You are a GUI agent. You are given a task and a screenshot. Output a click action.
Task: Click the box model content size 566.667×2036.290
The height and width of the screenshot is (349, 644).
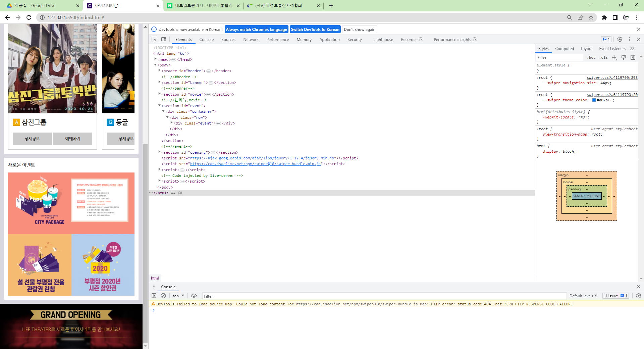[587, 196]
